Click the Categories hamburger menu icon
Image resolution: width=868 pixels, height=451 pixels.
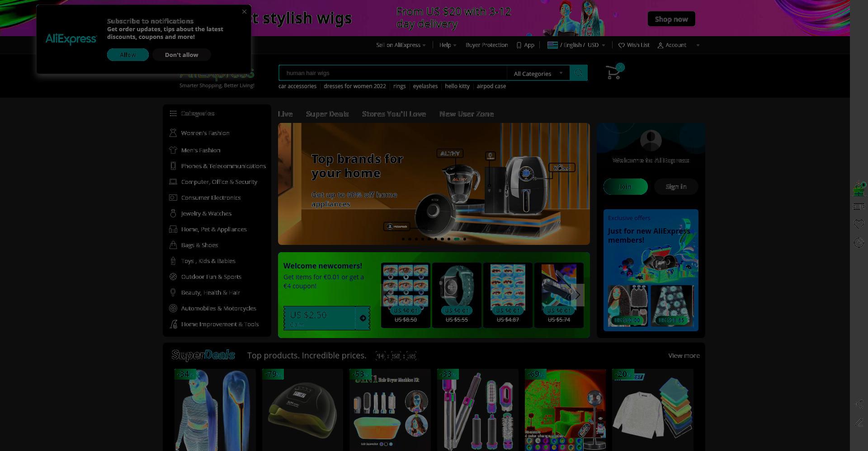coord(173,113)
